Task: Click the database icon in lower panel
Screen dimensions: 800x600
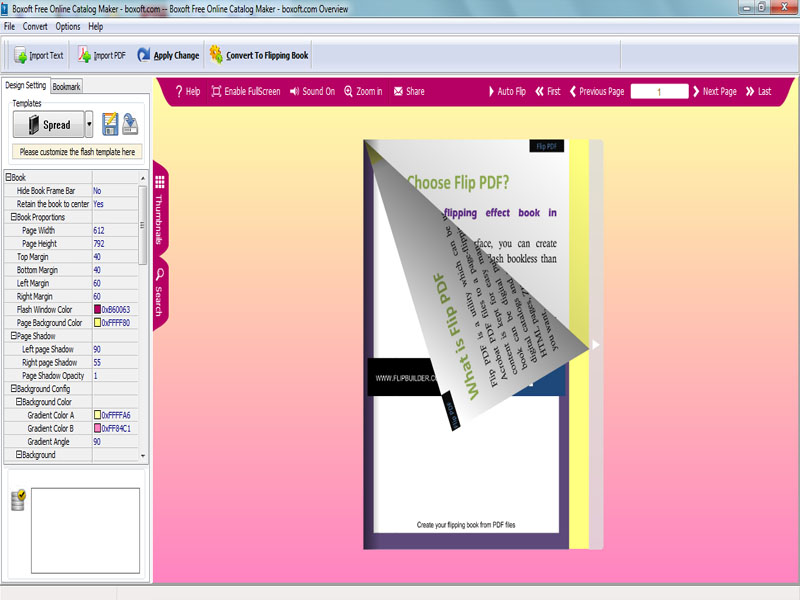Action: (18, 501)
